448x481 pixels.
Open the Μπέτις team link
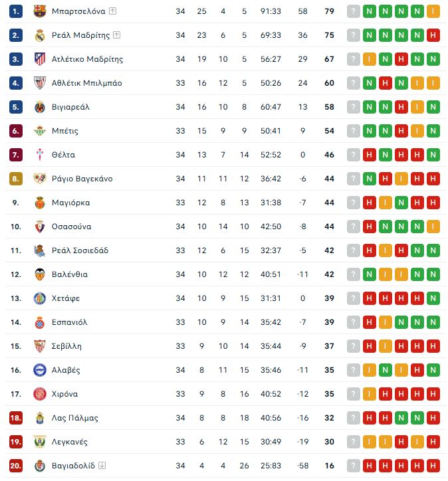pos(65,131)
